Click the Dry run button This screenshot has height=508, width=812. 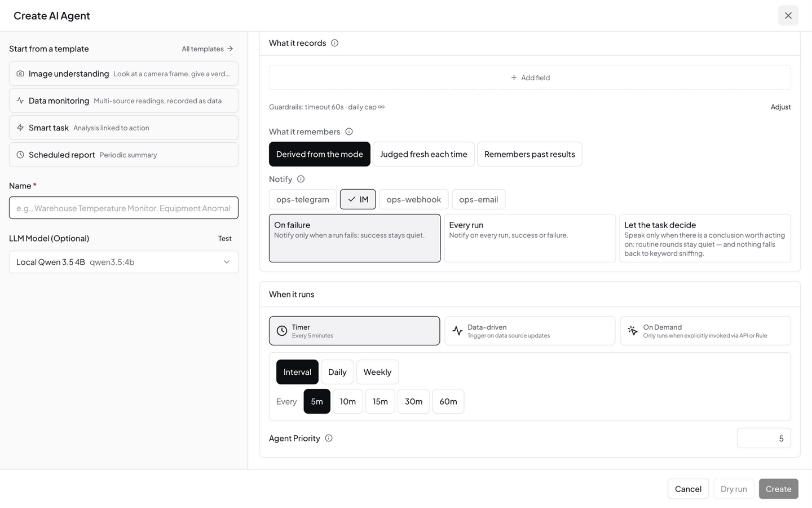(734, 489)
